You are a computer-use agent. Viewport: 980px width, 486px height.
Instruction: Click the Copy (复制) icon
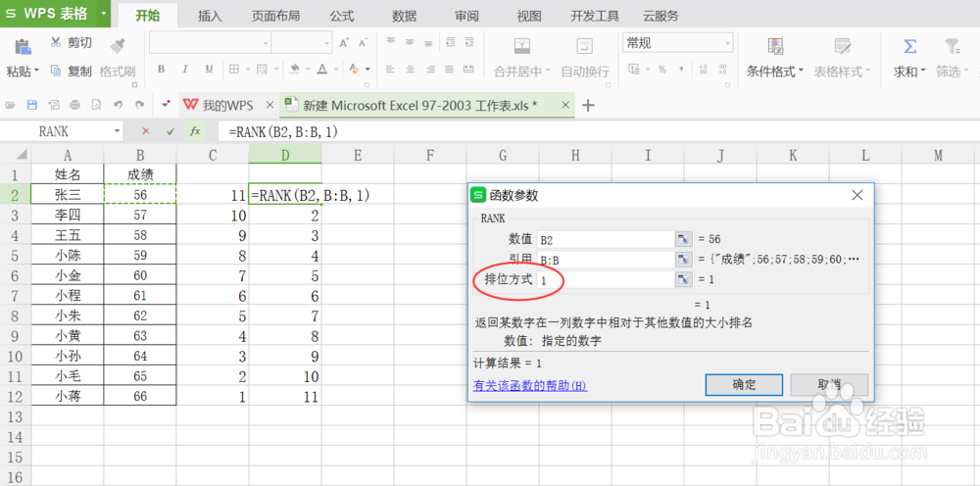pos(56,72)
